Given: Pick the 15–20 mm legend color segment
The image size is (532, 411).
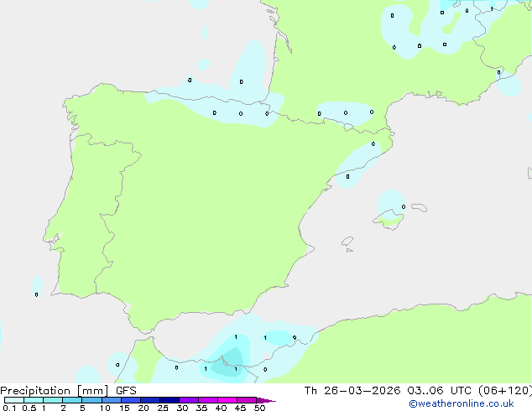Looking at the screenshot, I should (131, 400).
